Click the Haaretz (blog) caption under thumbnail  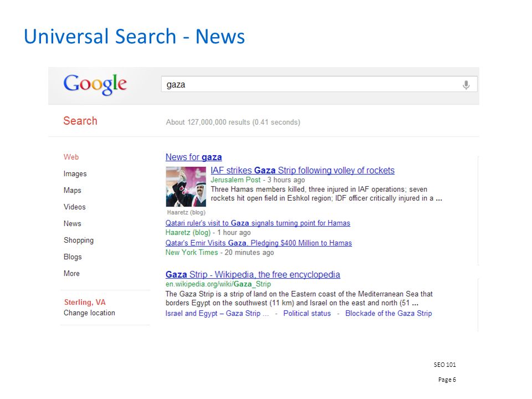click(x=186, y=212)
